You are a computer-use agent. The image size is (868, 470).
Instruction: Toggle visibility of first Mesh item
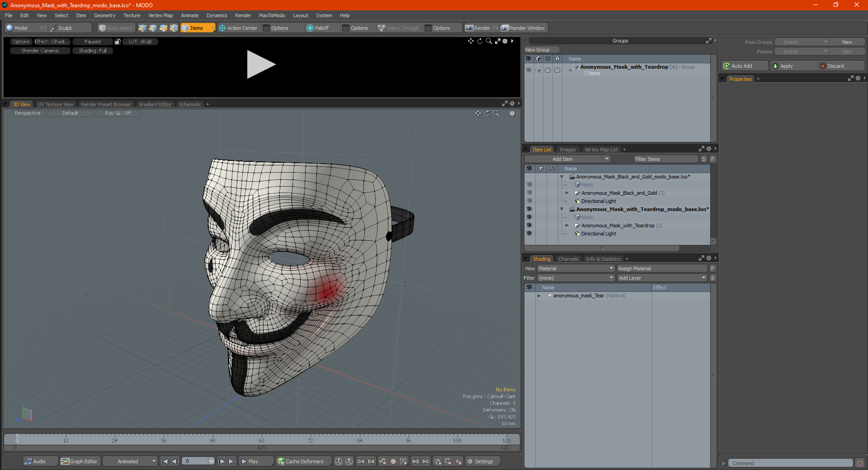click(529, 185)
